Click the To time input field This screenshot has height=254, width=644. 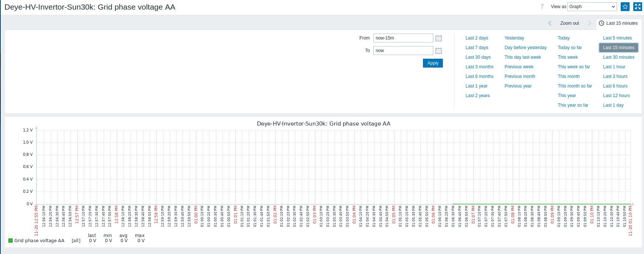point(403,51)
